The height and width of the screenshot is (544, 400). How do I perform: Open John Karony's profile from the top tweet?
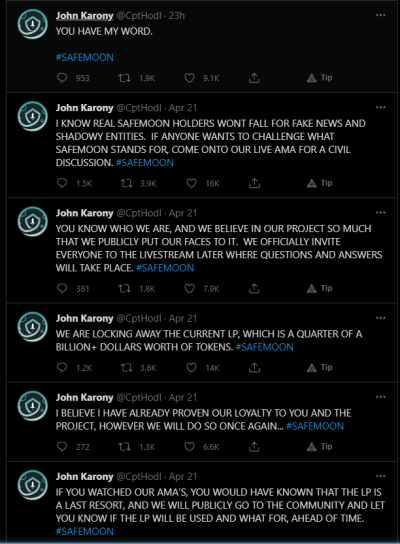[85, 16]
